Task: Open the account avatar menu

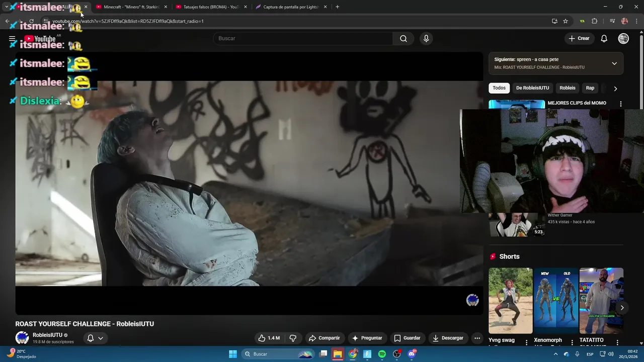Action: [x=623, y=39]
